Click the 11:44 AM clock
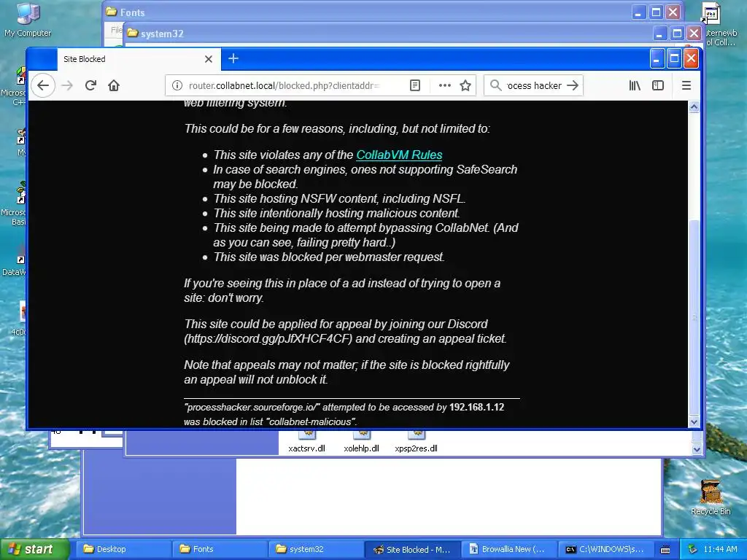 720,549
